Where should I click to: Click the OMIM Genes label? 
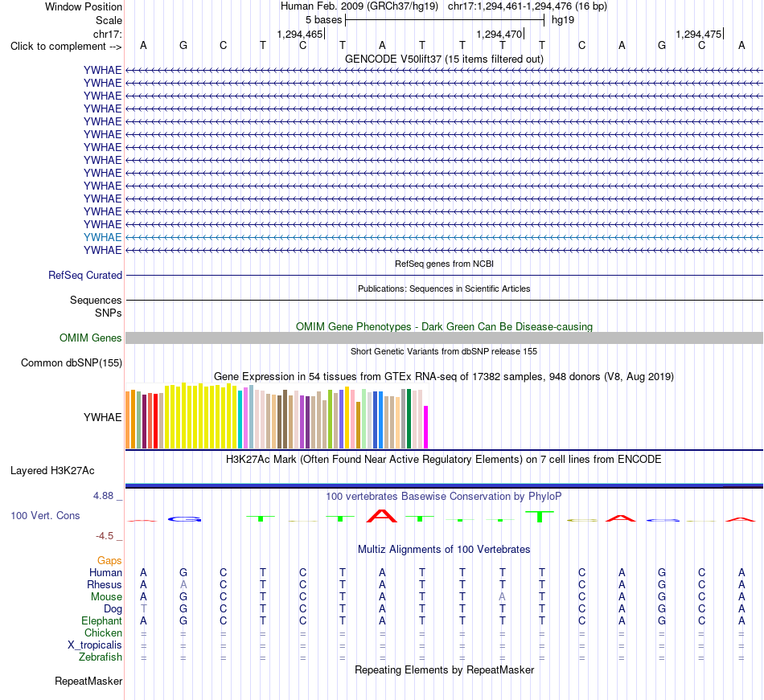[91, 338]
